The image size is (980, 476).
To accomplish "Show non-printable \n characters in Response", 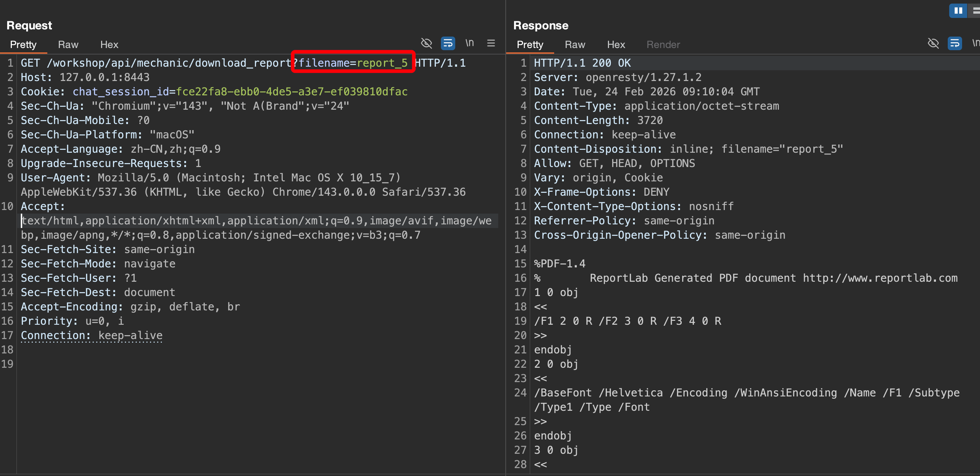I will coord(975,43).
